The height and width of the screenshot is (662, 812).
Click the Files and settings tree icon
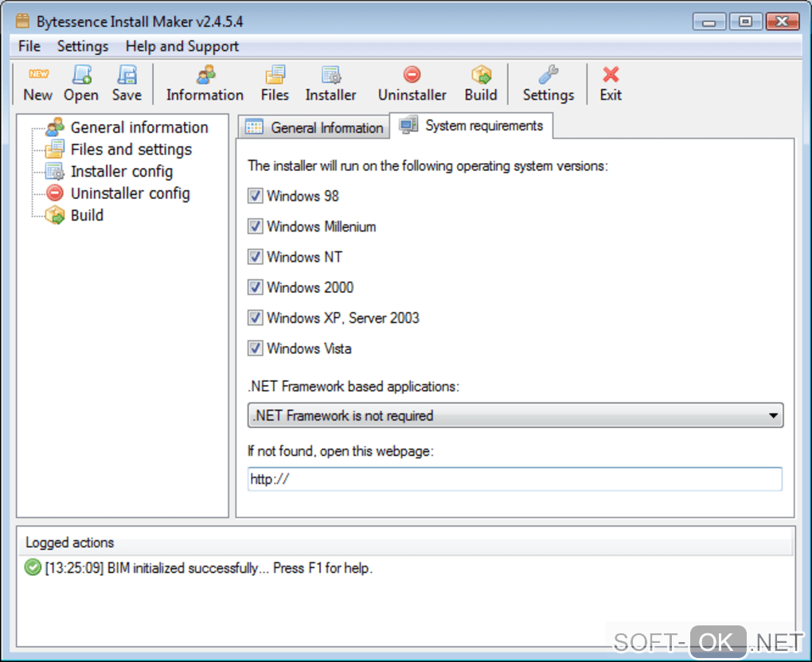tap(55, 149)
